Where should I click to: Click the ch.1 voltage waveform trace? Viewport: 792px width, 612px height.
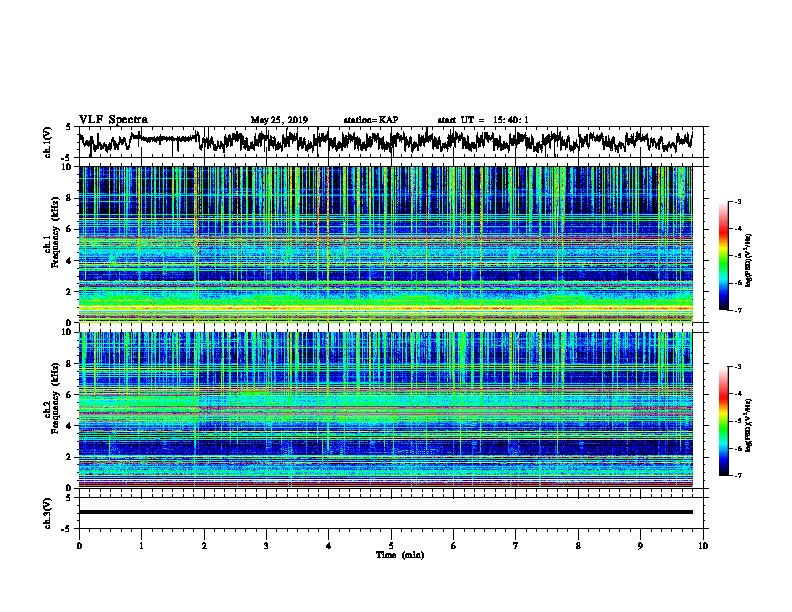pos(385,141)
